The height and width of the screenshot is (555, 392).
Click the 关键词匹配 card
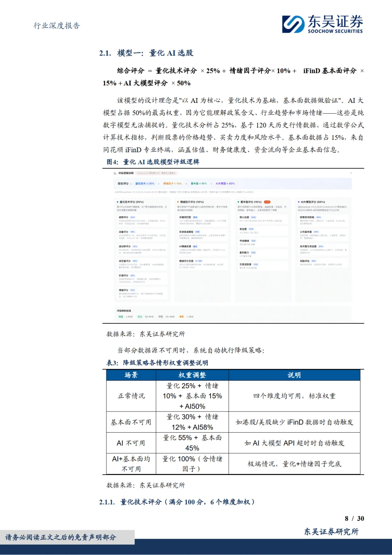tap(203, 220)
